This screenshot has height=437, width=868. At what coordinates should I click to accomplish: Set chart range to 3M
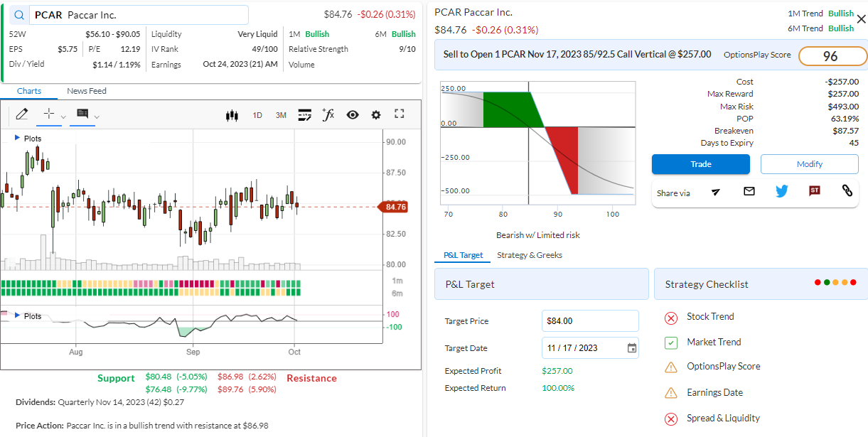(281, 115)
